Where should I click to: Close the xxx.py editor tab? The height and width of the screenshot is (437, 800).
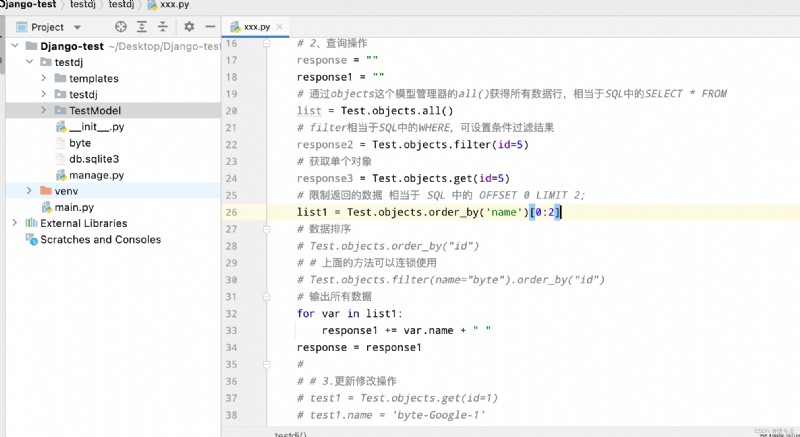[279, 27]
